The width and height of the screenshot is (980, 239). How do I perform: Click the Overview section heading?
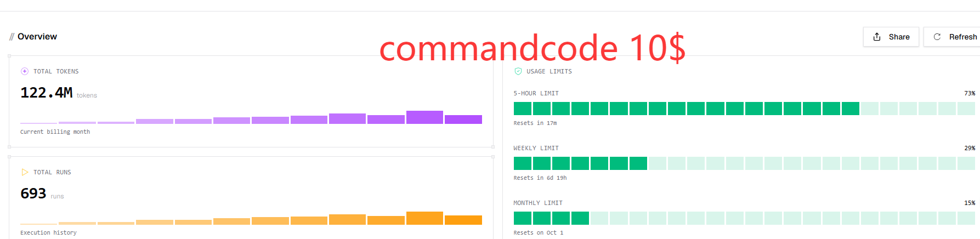tap(37, 37)
